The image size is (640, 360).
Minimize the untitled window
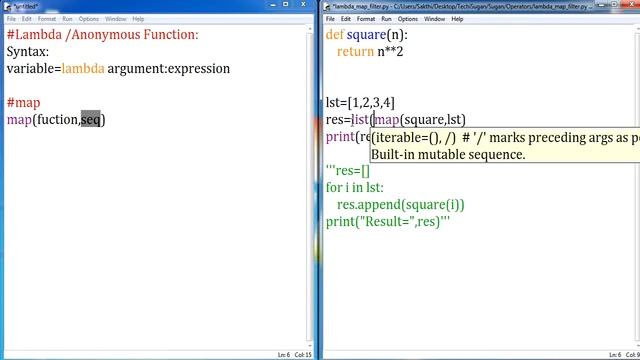click(273, 4)
